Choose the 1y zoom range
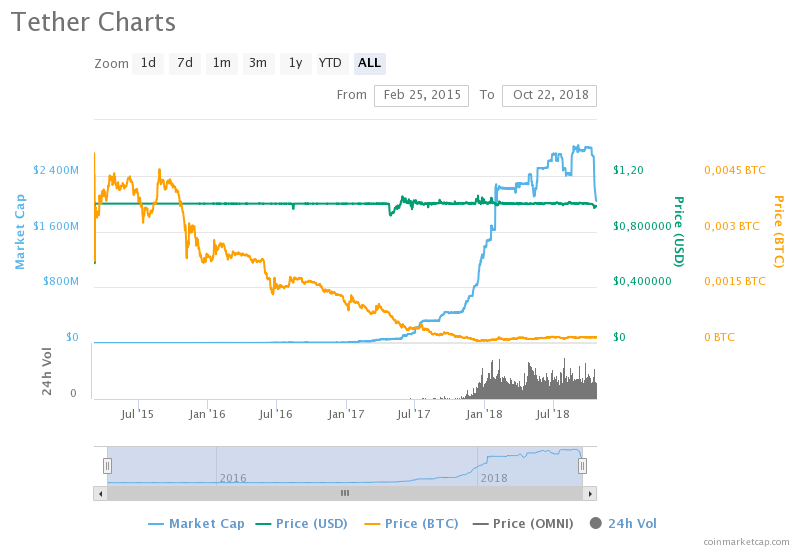Screen dimensions: 800x550 tap(295, 63)
